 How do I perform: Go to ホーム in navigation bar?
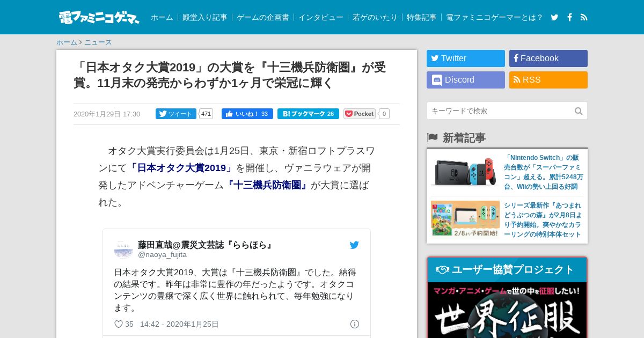[162, 17]
